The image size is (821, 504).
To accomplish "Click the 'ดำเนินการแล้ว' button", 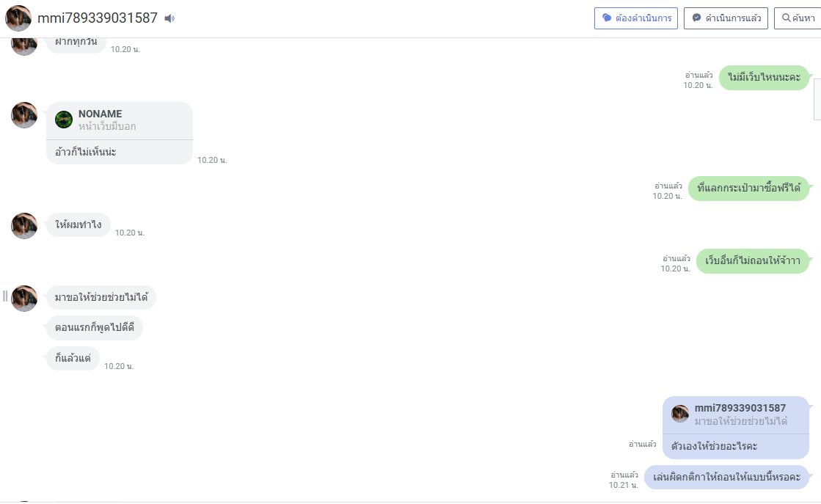I will (726, 18).
